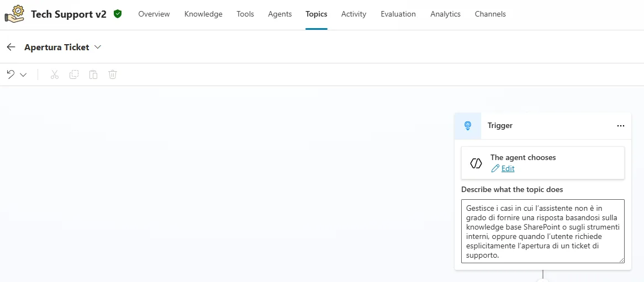This screenshot has height=282, width=644.
Task: Click the Tech Support v2 agent logo
Action: 14,14
